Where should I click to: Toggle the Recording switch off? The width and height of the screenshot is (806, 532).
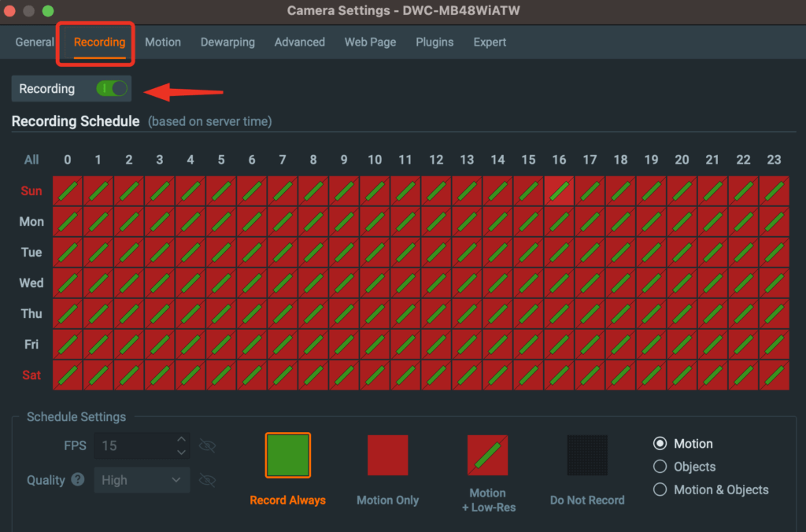(112, 88)
